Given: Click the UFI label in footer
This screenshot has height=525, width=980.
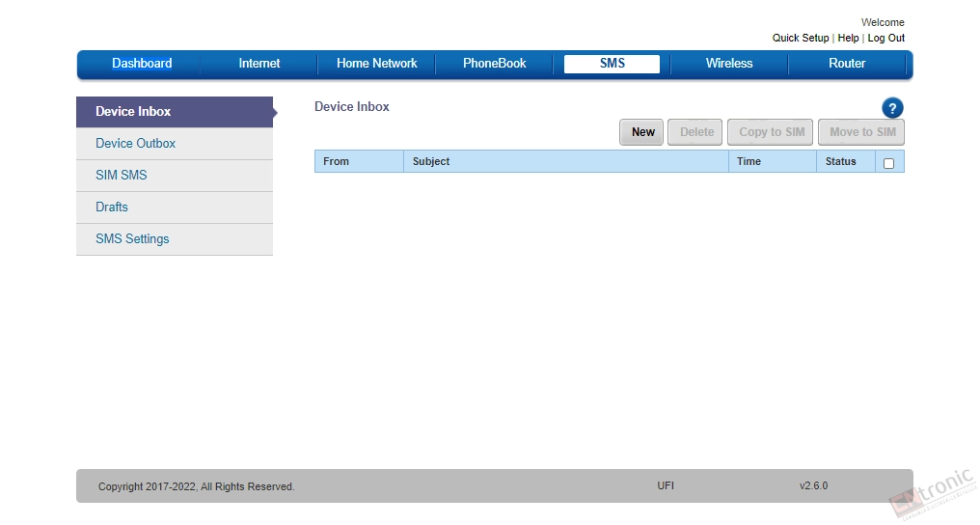Looking at the screenshot, I should pyautogui.click(x=666, y=485).
